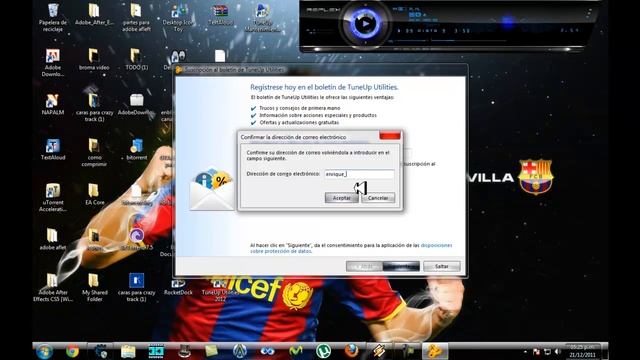Open the Adobe_After_E... folder on desktop
Viewport: 640px width, 360px height.
(x=94, y=15)
